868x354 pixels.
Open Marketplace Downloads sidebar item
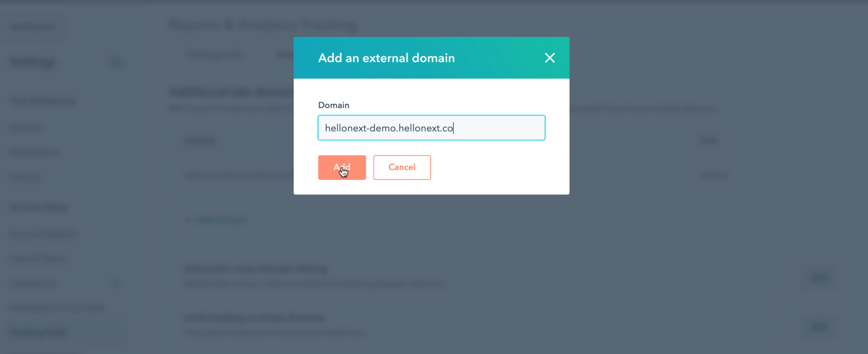(57, 308)
